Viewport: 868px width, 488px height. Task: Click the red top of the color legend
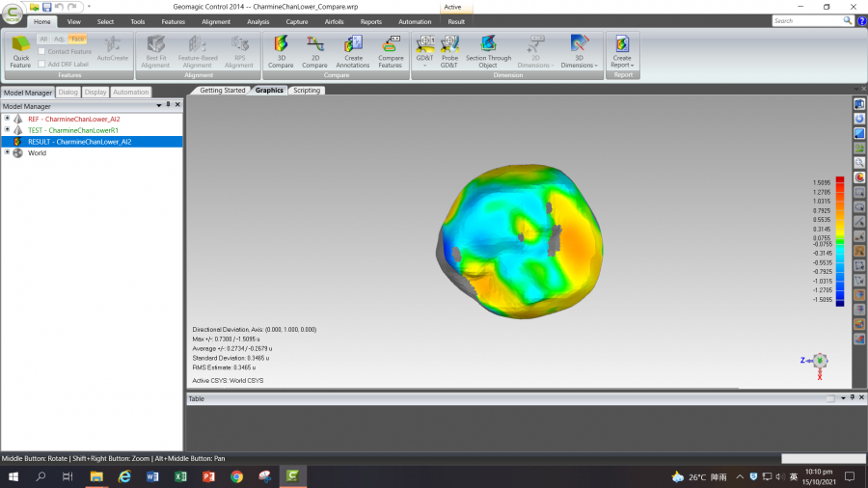(x=840, y=180)
